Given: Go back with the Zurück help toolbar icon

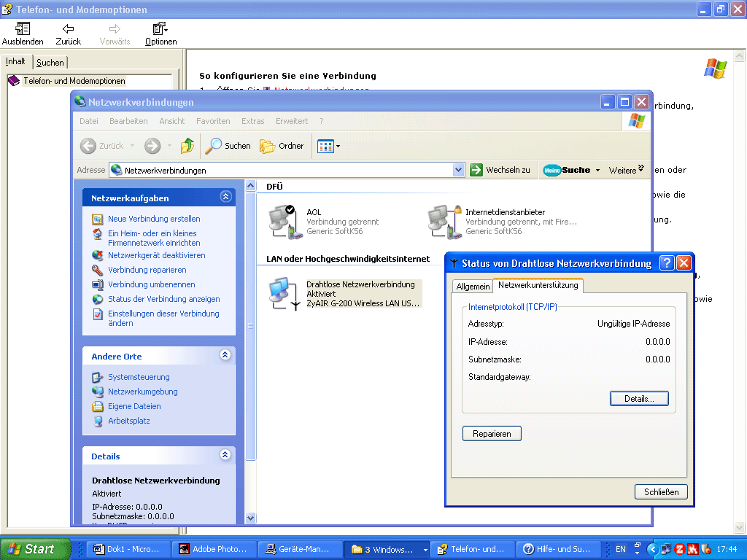Looking at the screenshot, I should [x=68, y=29].
